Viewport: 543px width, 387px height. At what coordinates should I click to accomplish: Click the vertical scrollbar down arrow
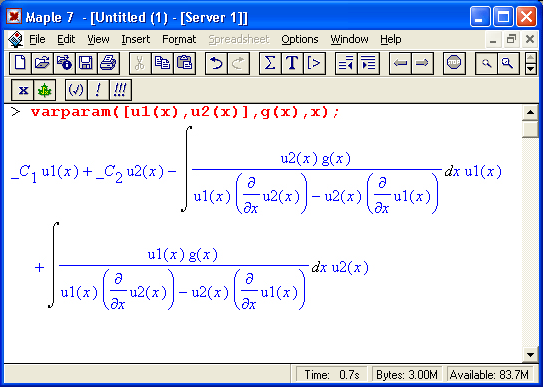tap(531, 354)
